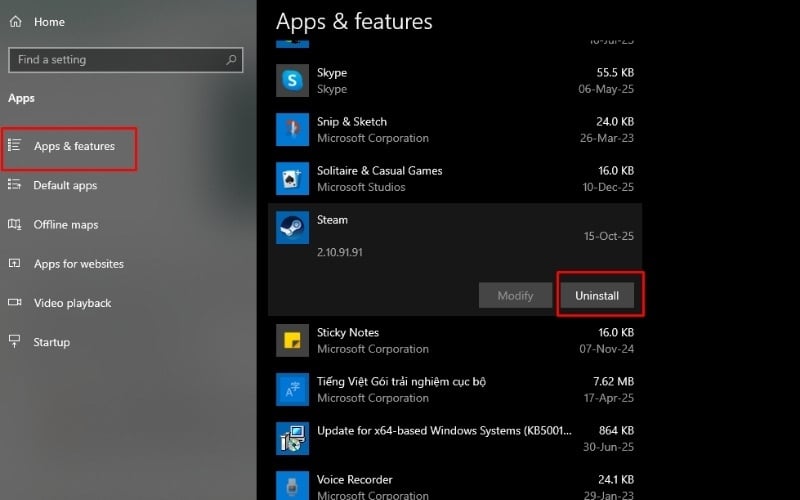The width and height of the screenshot is (800, 500).
Task: Switch to Video playback settings
Action: [x=72, y=303]
